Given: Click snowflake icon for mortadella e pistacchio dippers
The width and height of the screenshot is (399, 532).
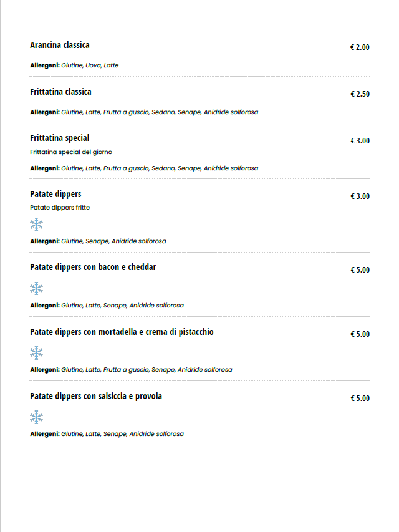Looking at the screenshot, I should (37, 353).
